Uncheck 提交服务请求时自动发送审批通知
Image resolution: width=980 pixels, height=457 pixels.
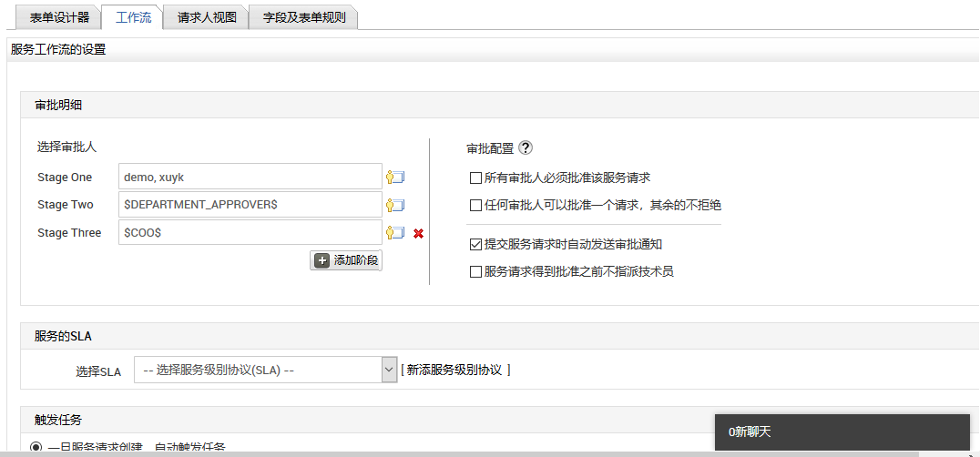pos(475,244)
